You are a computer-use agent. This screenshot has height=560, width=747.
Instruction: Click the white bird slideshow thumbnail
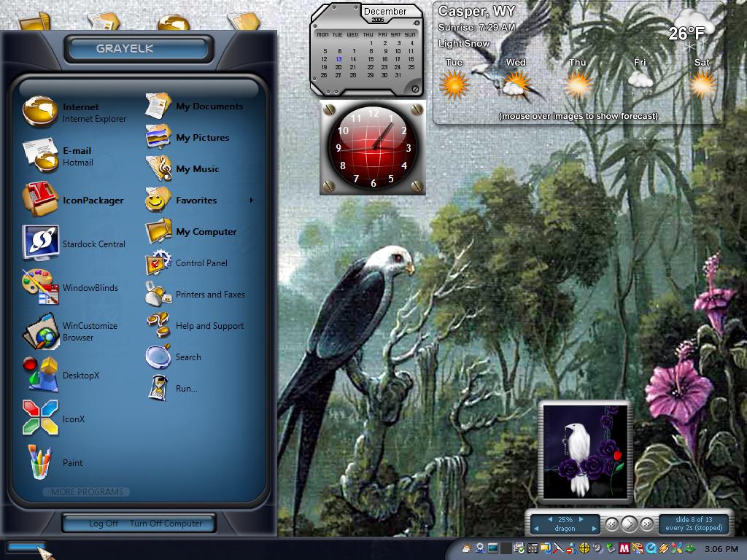[586, 452]
